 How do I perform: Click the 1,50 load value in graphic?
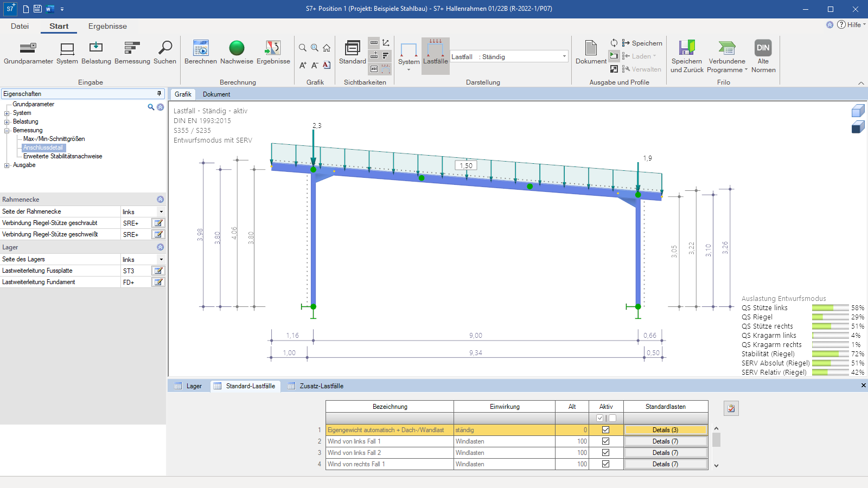tap(466, 165)
